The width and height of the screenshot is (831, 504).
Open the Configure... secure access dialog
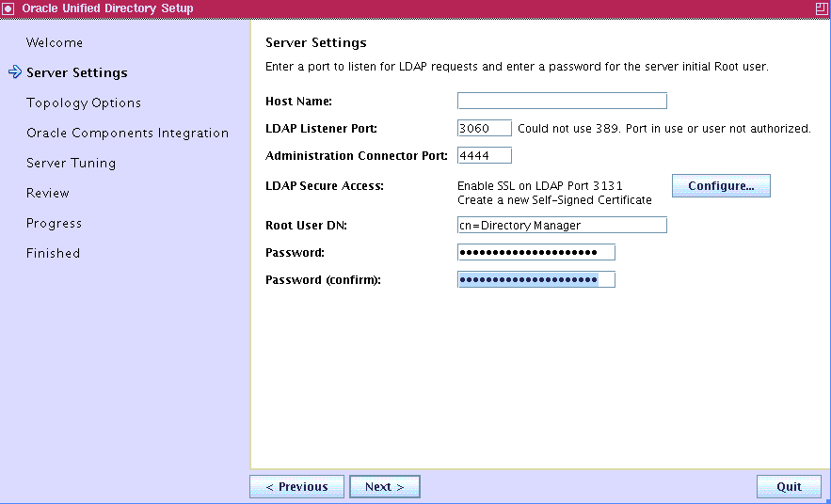click(721, 186)
